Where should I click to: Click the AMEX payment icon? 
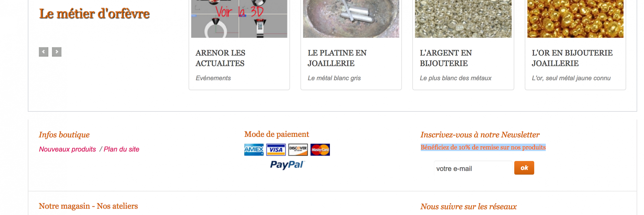point(254,150)
